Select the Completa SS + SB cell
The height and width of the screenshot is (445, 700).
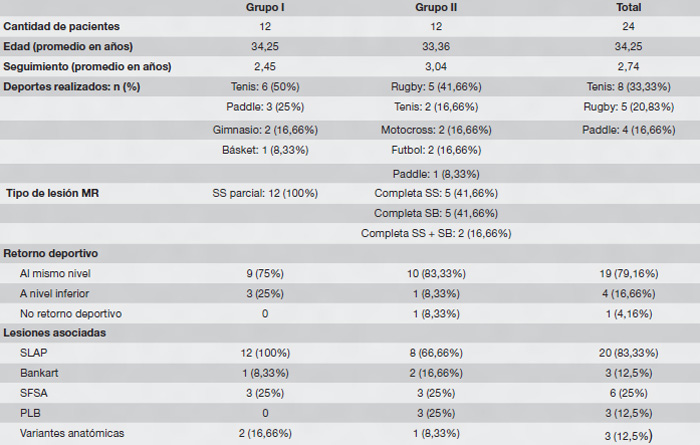[x=436, y=232]
